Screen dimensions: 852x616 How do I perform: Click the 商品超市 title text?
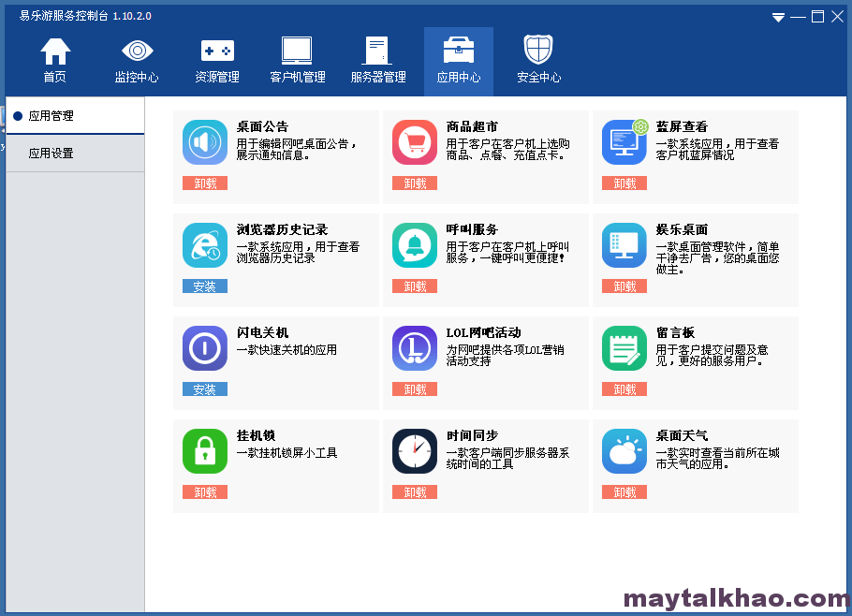coord(472,126)
